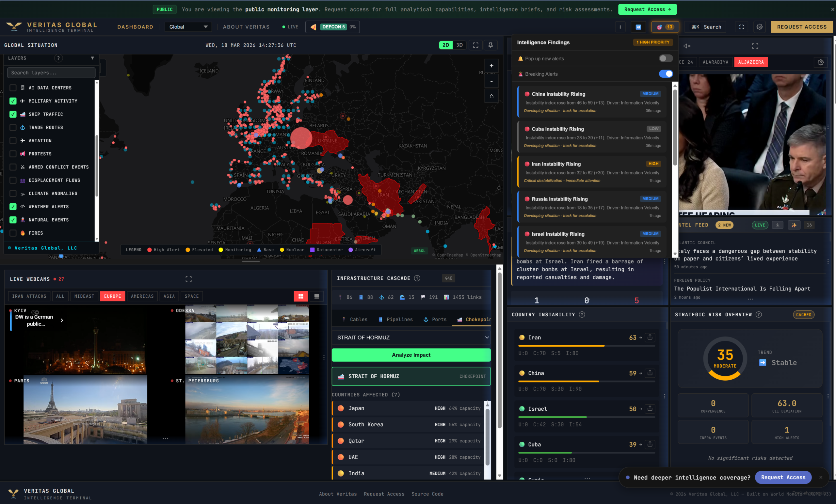The width and height of the screenshot is (836, 504).
Task: Open the Global region dropdown
Action: [188, 27]
